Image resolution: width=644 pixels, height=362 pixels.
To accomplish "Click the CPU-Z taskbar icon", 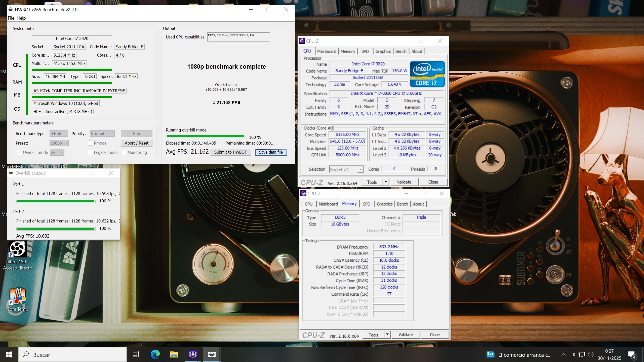I will (x=193, y=354).
